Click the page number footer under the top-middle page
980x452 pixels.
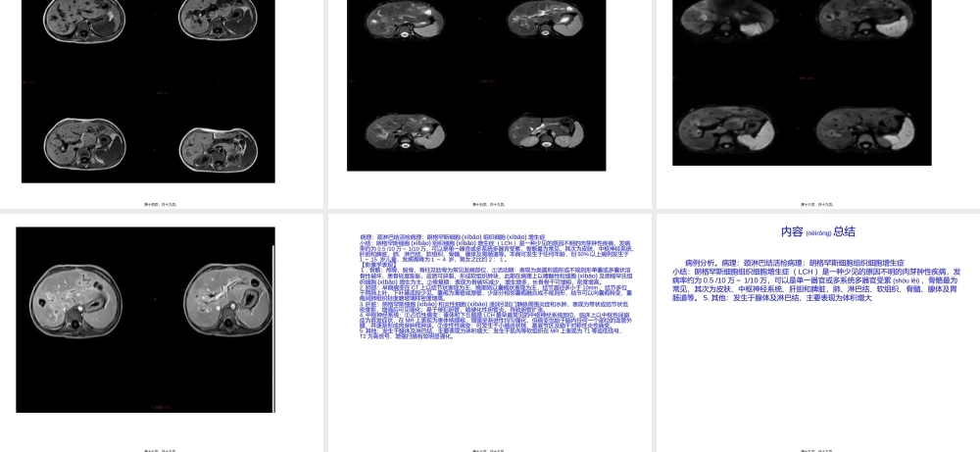(x=488, y=205)
